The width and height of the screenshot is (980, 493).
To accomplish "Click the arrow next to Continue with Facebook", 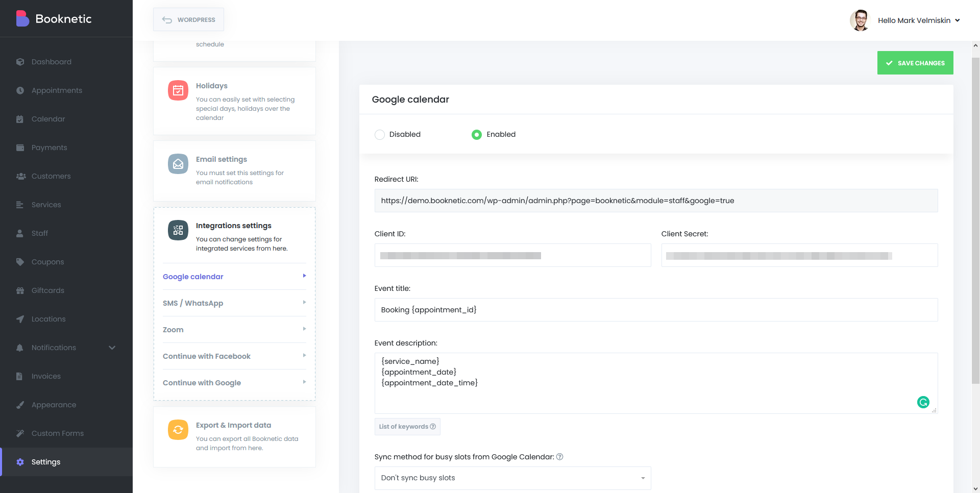I will tap(304, 355).
